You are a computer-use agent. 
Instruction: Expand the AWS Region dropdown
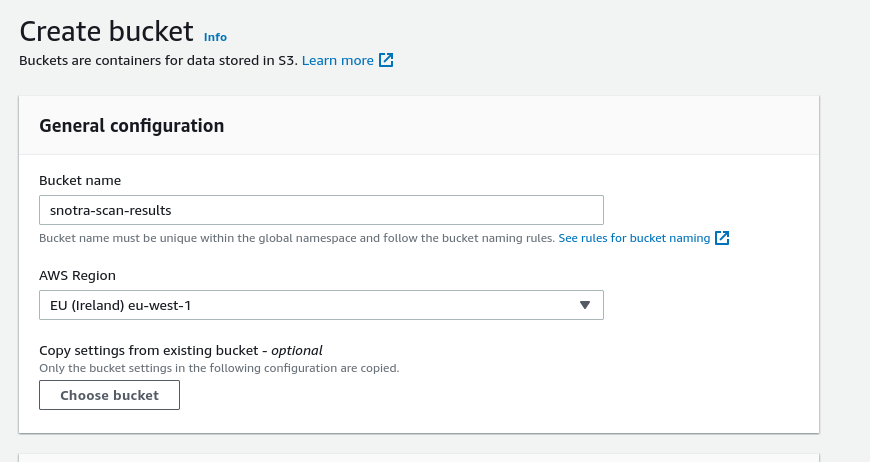320,305
